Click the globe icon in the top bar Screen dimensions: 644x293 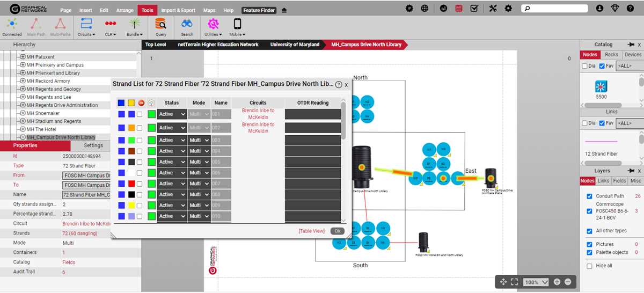tap(425, 9)
